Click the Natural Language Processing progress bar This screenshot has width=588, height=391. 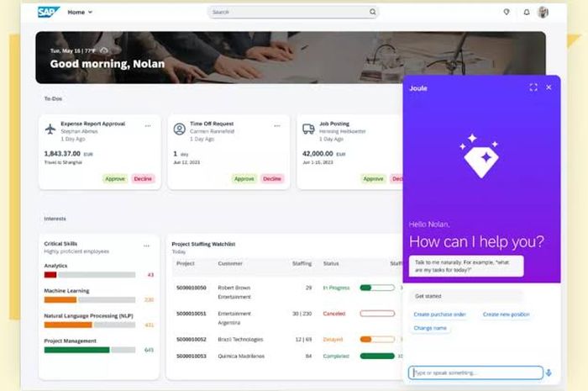coord(90,325)
